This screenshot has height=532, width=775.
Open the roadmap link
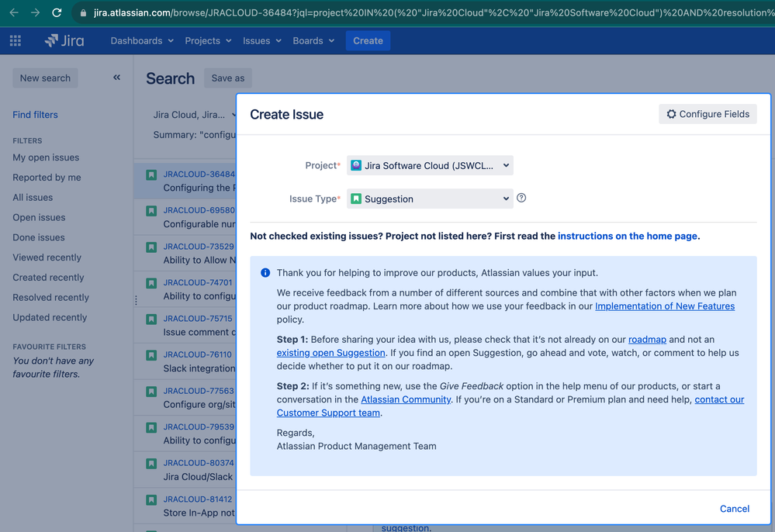(x=647, y=340)
